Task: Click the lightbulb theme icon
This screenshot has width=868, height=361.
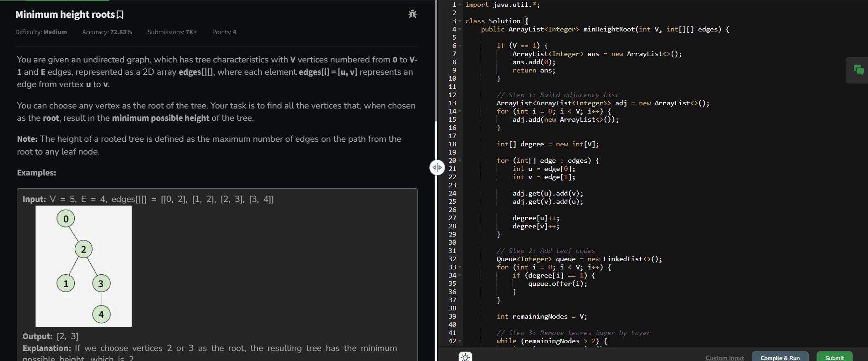Action: tap(465, 357)
